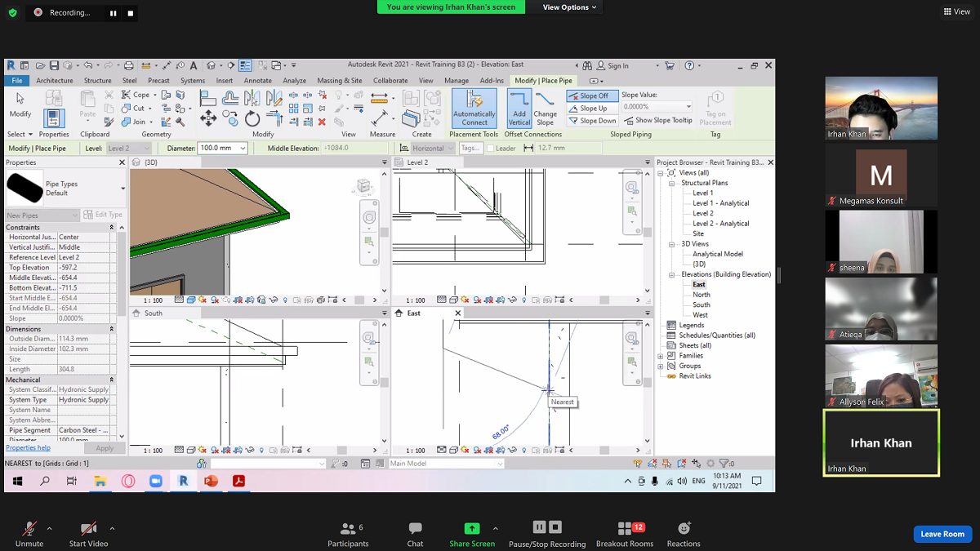Click the Undo arrow in quick access toolbar
The height and width of the screenshot is (551, 980).
pyautogui.click(x=87, y=65)
